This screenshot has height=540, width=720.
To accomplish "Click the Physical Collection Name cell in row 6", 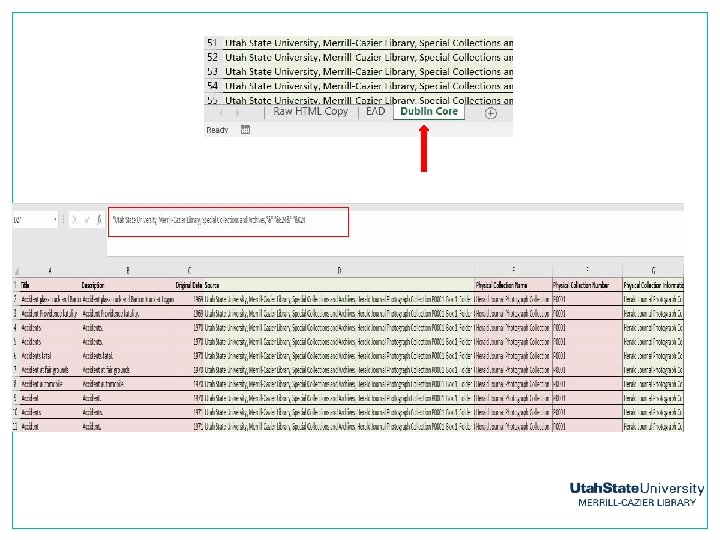I will [513, 356].
